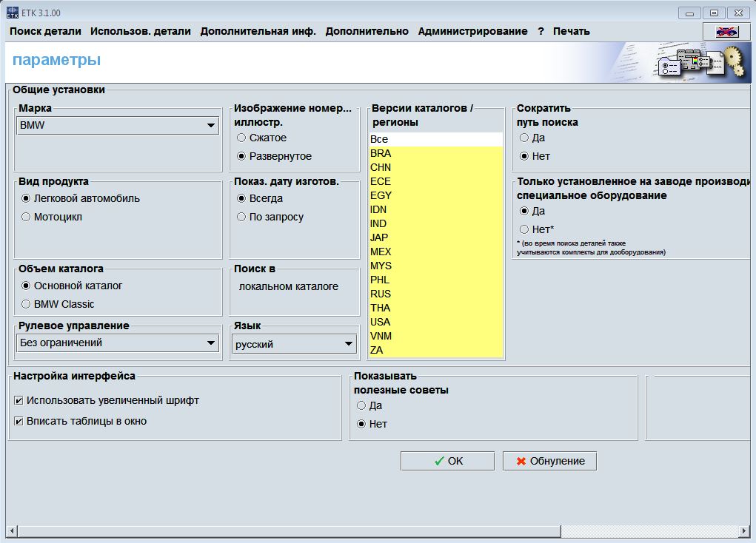Click the car icon button in menu bar
Viewport: 756px width, 543px height.
726,32
